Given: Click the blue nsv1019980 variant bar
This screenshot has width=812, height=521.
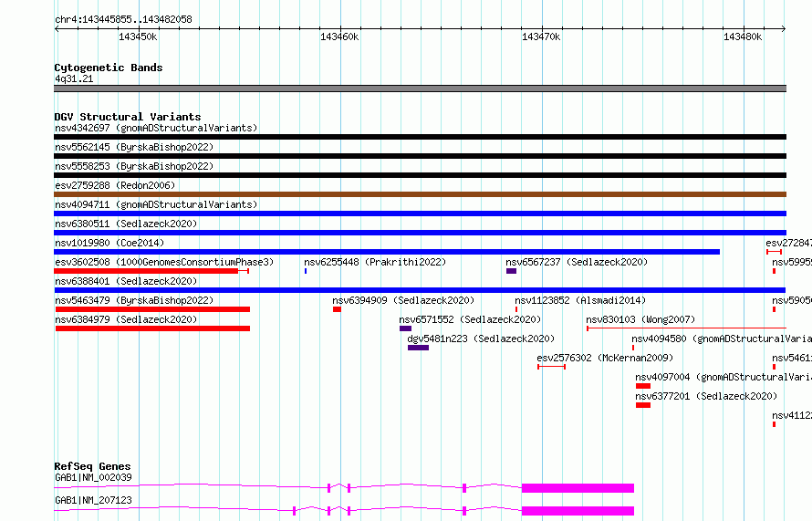Looking at the screenshot, I should pyautogui.click(x=387, y=252).
